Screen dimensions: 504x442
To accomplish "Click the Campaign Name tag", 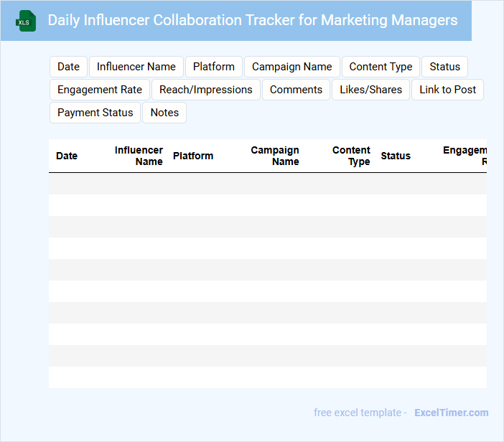I will pos(291,67).
